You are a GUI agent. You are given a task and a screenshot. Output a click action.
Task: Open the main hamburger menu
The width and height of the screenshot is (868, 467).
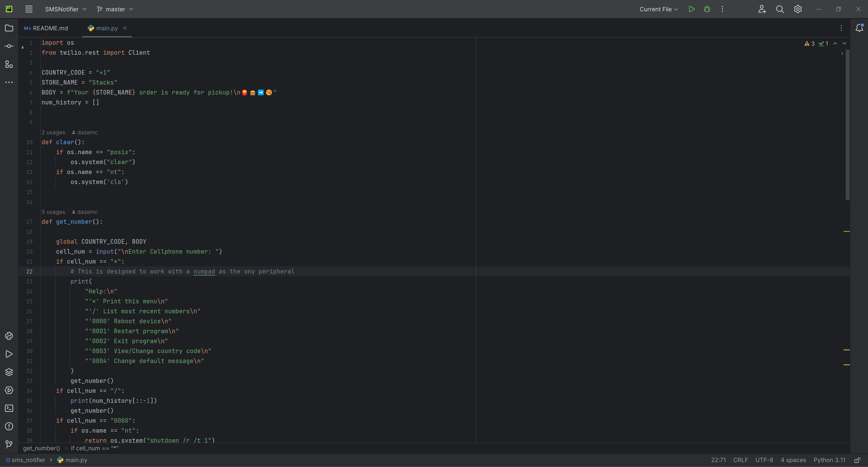(x=29, y=9)
